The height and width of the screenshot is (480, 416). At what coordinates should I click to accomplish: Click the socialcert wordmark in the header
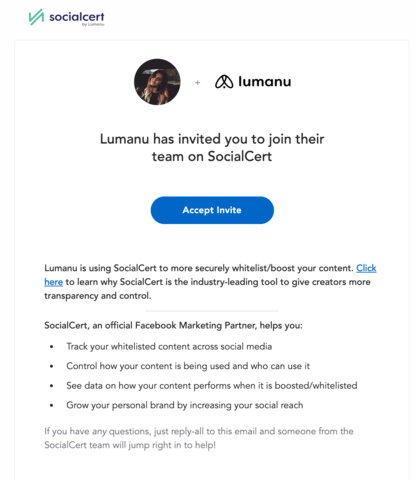click(x=77, y=16)
